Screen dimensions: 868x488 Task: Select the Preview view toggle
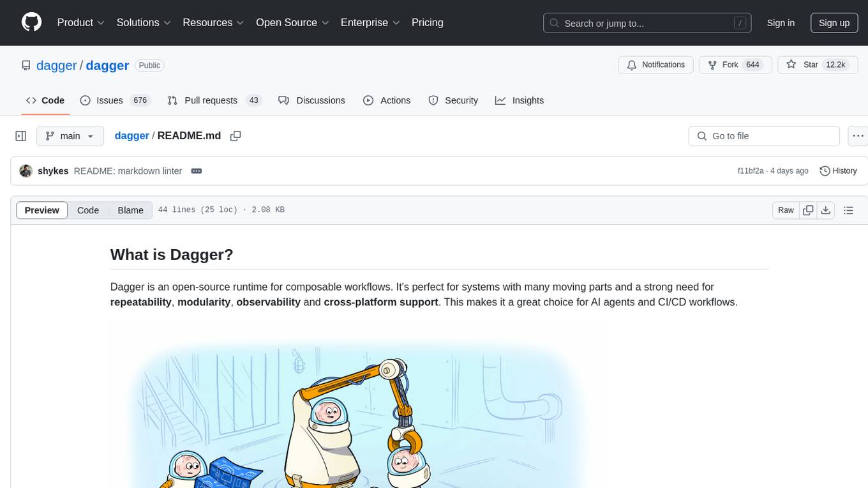click(x=42, y=210)
